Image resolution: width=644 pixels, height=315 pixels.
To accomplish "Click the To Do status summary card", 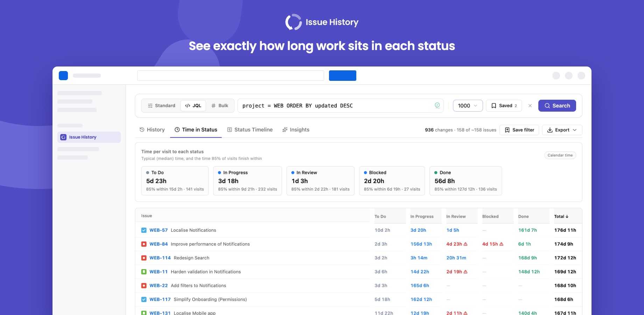I will coord(175,181).
